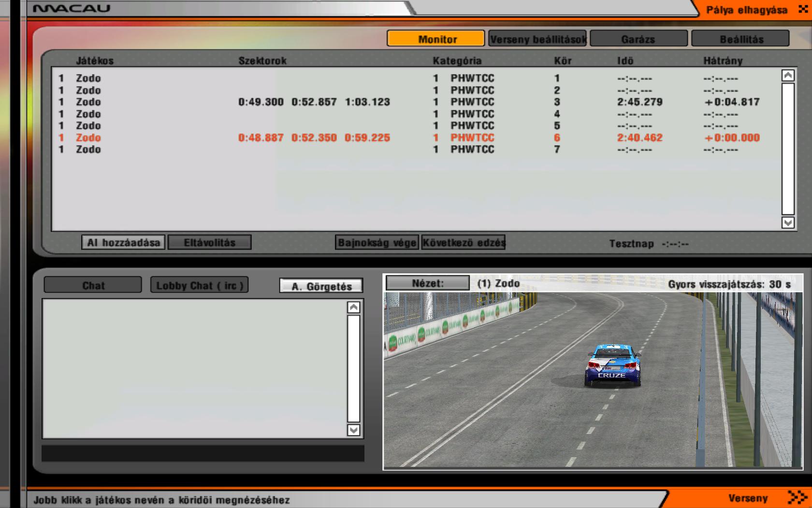
Task: Click the lap list scrollbar track
Action: coord(788,149)
